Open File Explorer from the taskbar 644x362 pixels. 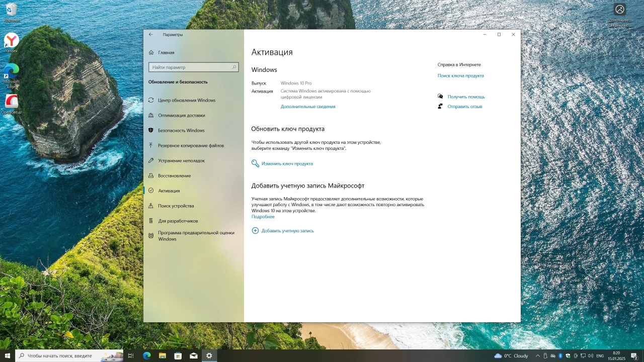point(162,355)
